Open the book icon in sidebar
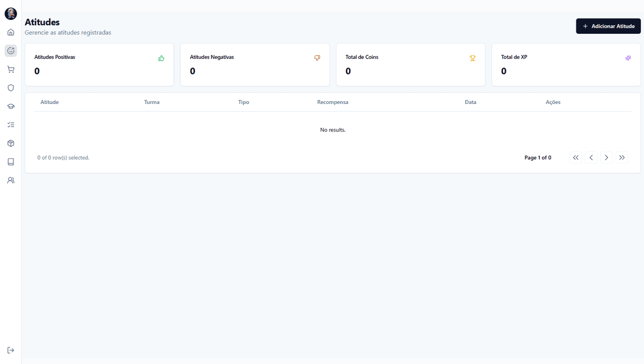This screenshot has height=364, width=644. point(11,162)
